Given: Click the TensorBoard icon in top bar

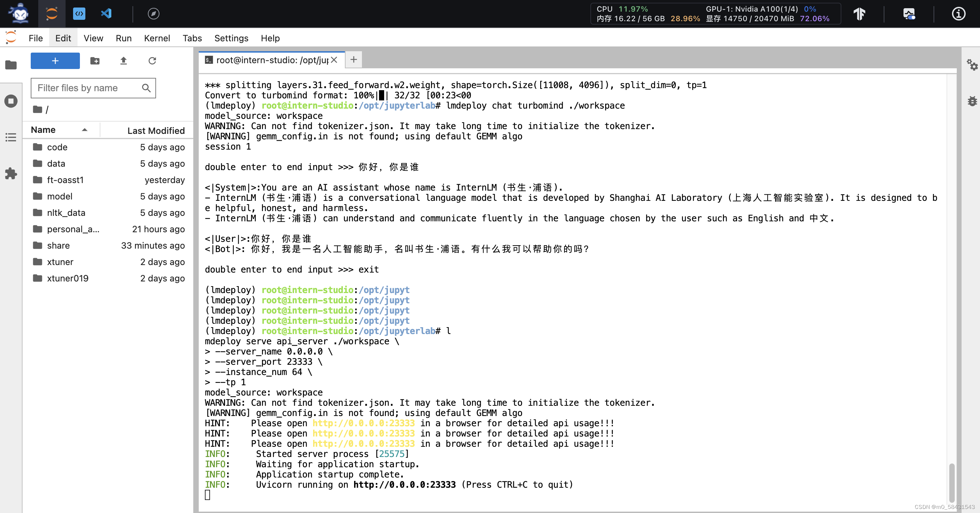Looking at the screenshot, I should point(859,14).
